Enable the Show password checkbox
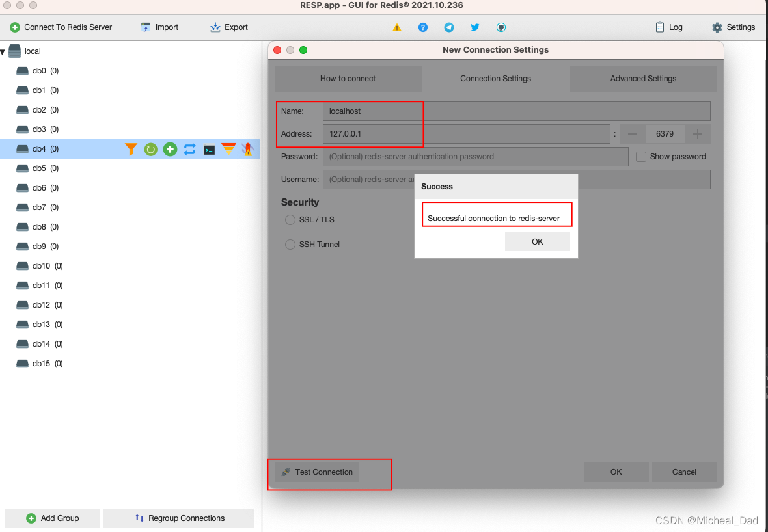The width and height of the screenshot is (768, 532). (640, 157)
